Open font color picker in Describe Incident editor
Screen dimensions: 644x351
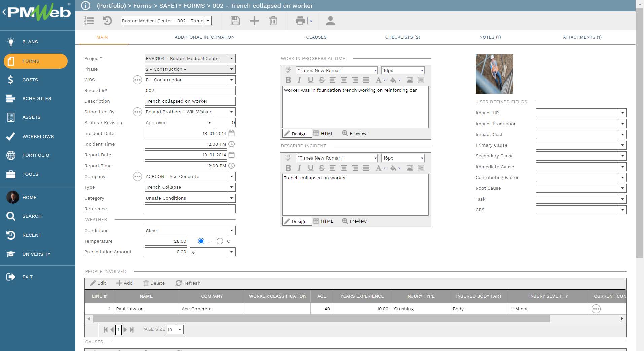click(380, 168)
